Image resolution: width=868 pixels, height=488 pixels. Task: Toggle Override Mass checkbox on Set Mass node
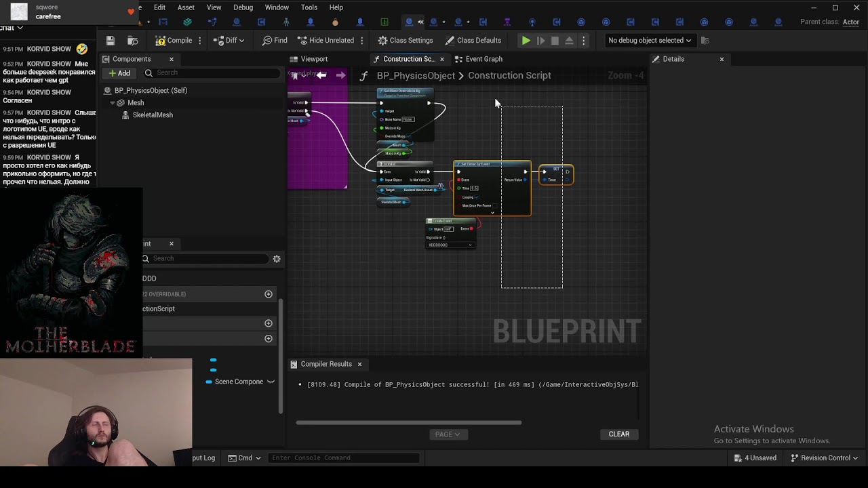pyautogui.click(x=408, y=136)
